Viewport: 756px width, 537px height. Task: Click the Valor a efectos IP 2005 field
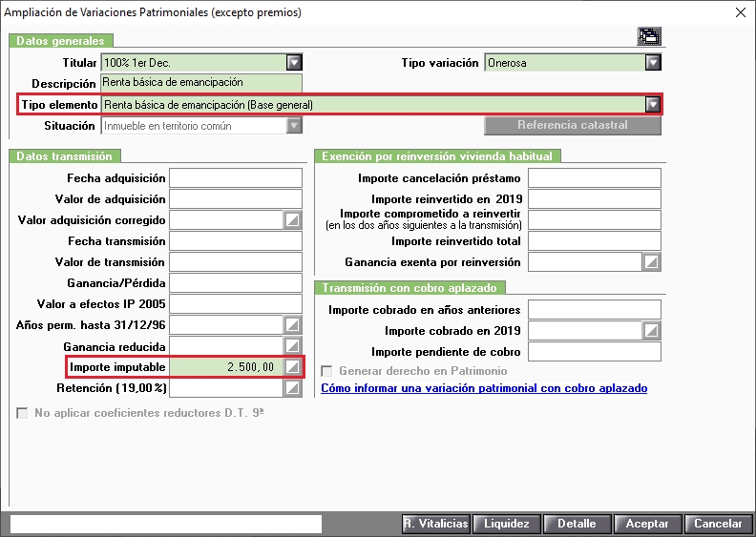[x=236, y=304]
